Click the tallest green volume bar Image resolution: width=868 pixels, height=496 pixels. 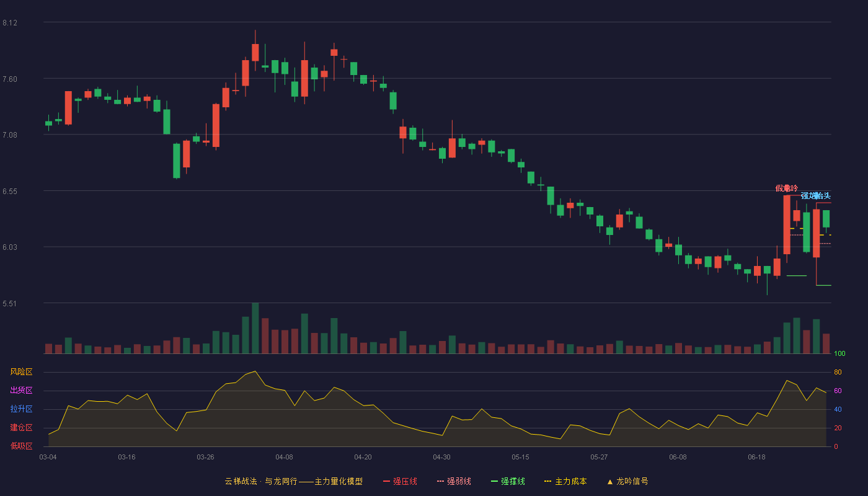[255, 328]
